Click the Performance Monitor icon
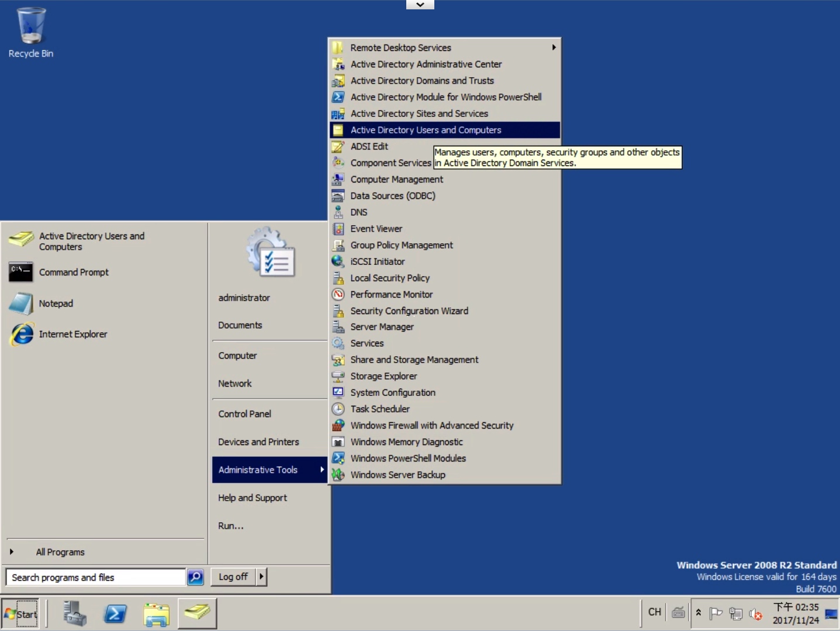 pyautogui.click(x=338, y=294)
